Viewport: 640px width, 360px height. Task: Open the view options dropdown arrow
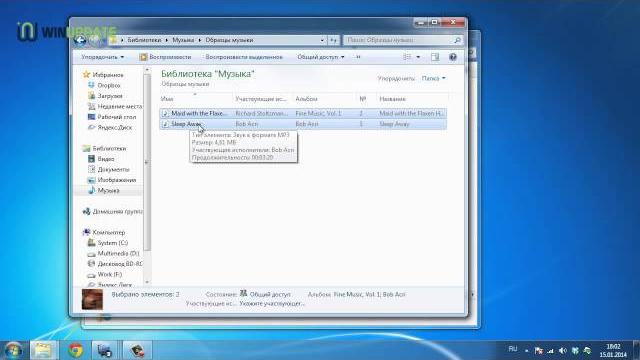418,57
